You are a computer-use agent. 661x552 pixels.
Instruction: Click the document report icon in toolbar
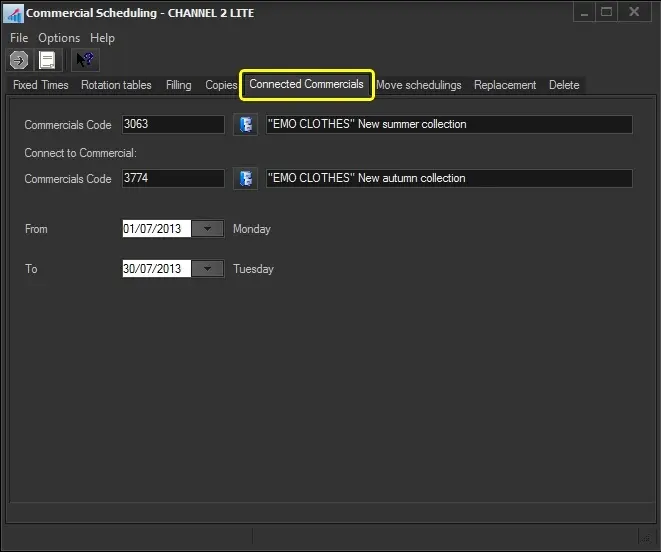click(47, 60)
